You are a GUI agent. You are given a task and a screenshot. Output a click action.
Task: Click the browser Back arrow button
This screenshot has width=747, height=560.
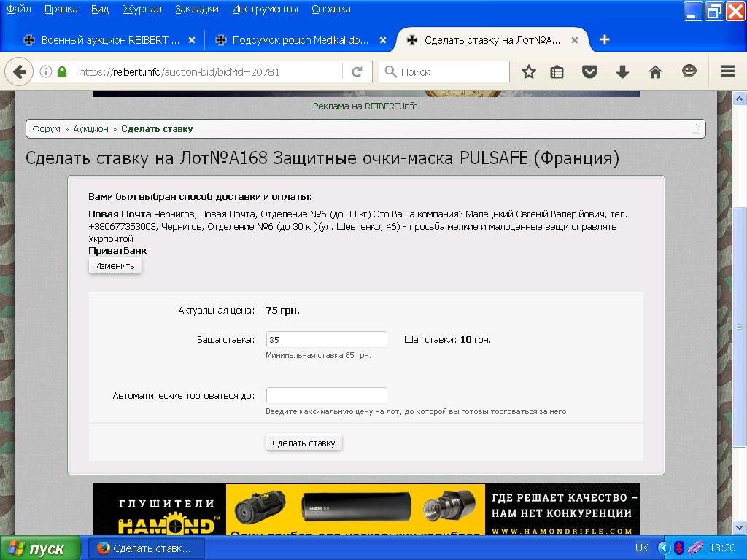(19, 72)
